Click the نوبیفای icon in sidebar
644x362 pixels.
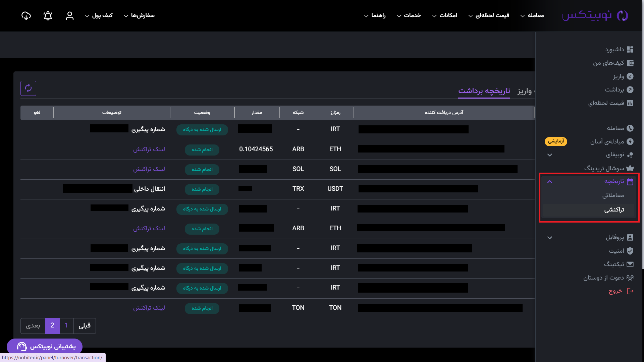click(x=630, y=155)
